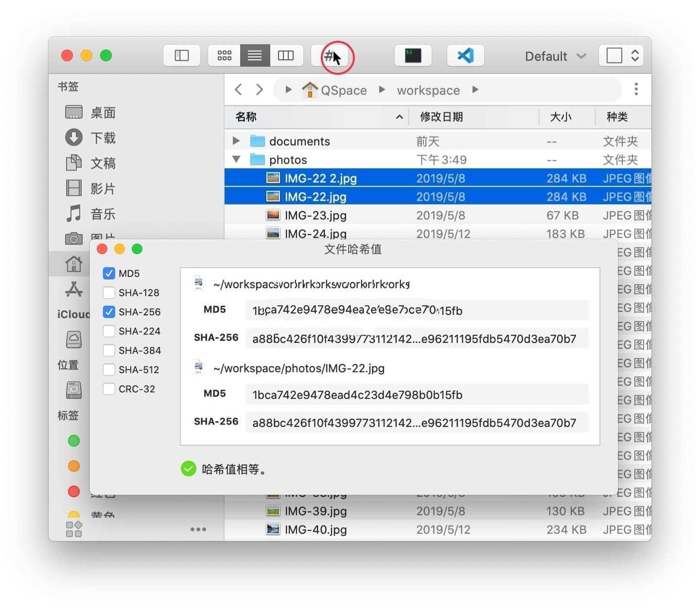The height and width of the screenshot is (612, 700).
Task: Navigate to workspace in the path bar
Action: pyautogui.click(x=428, y=90)
